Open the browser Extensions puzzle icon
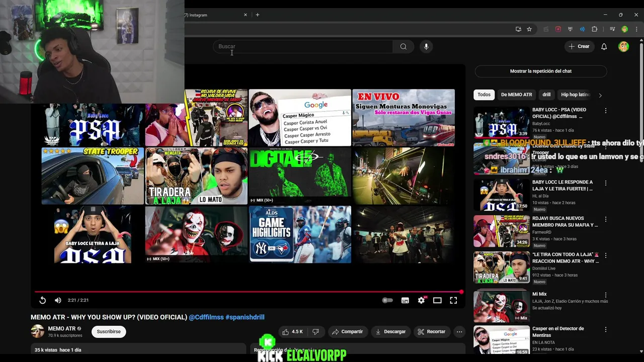The height and width of the screenshot is (362, 644). pyautogui.click(x=594, y=29)
